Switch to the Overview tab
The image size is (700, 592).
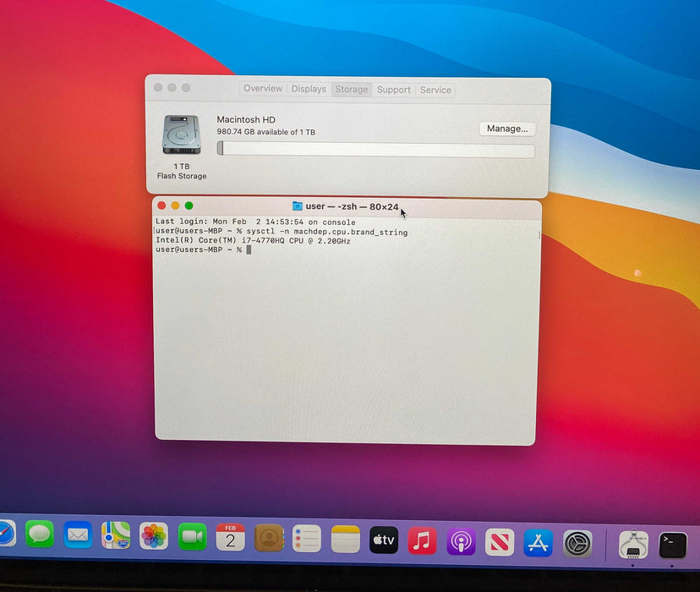[x=263, y=89]
